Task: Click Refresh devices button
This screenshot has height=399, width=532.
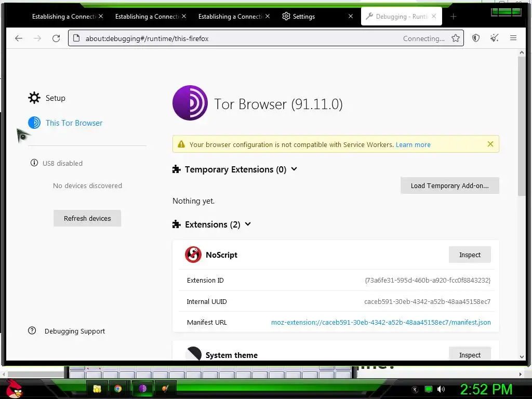Action: (87, 218)
